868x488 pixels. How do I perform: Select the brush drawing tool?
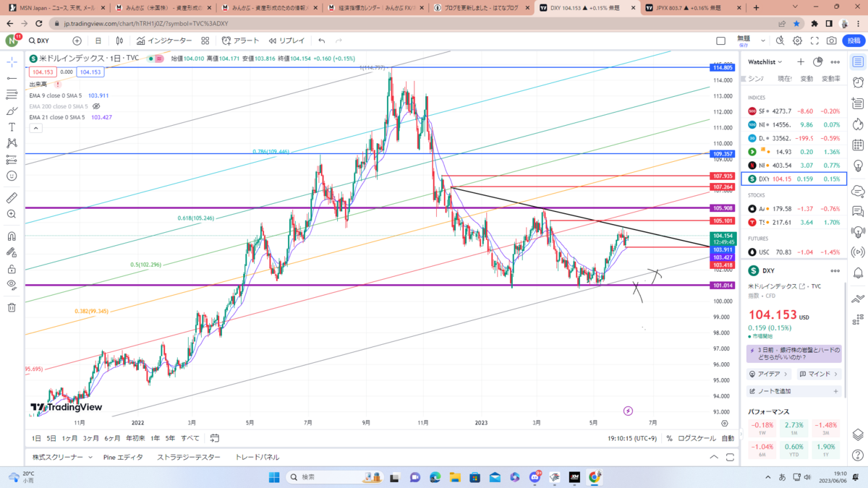click(12, 111)
